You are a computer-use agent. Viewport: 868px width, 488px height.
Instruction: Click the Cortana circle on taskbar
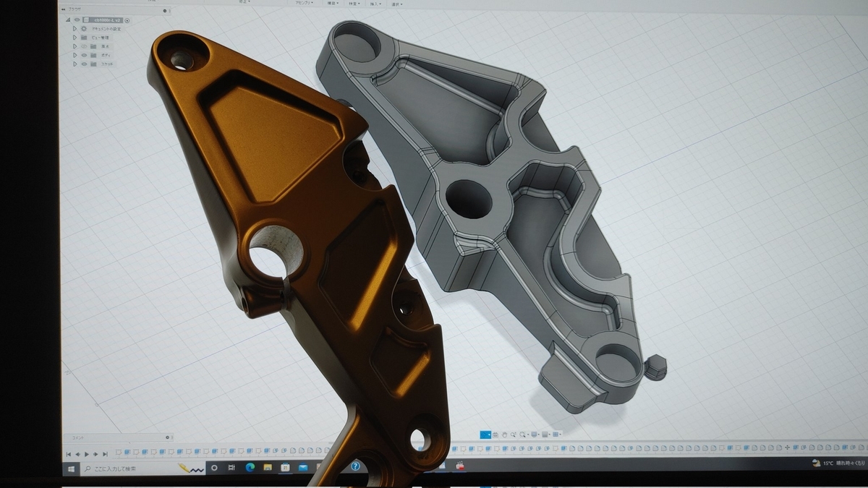pyautogui.click(x=214, y=468)
